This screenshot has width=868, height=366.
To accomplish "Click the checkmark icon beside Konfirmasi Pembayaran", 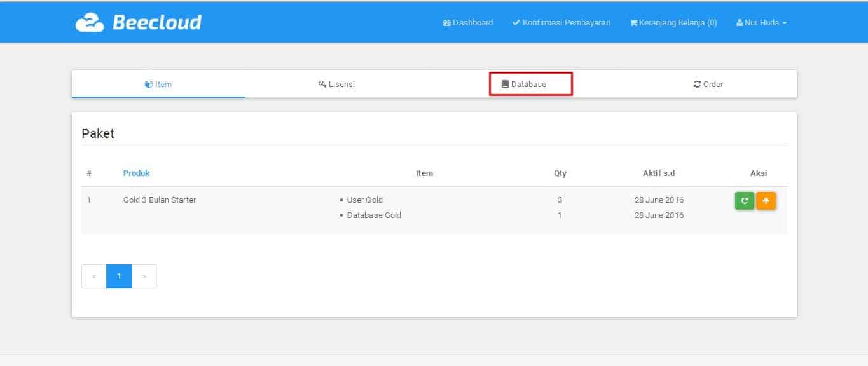I will [x=515, y=22].
